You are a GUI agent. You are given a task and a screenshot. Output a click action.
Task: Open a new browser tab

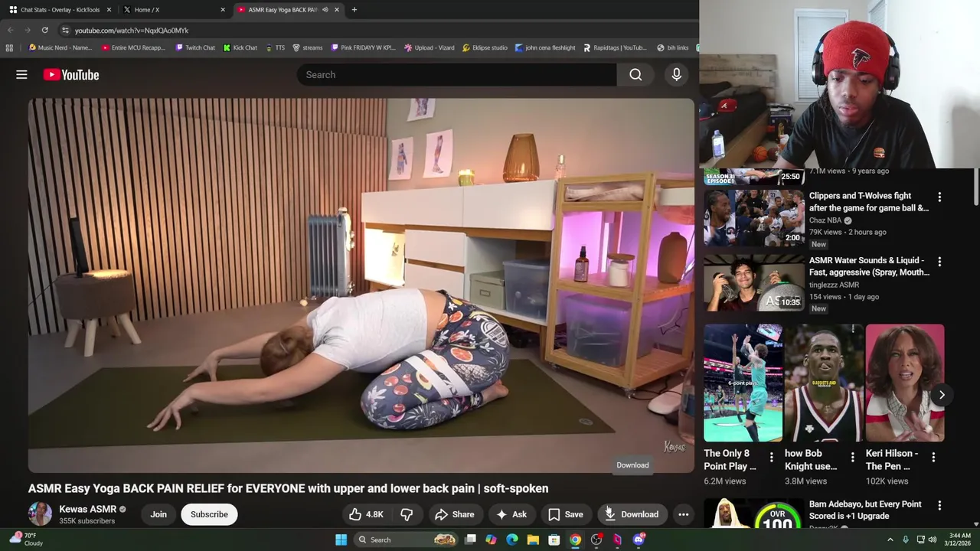(x=354, y=9)
